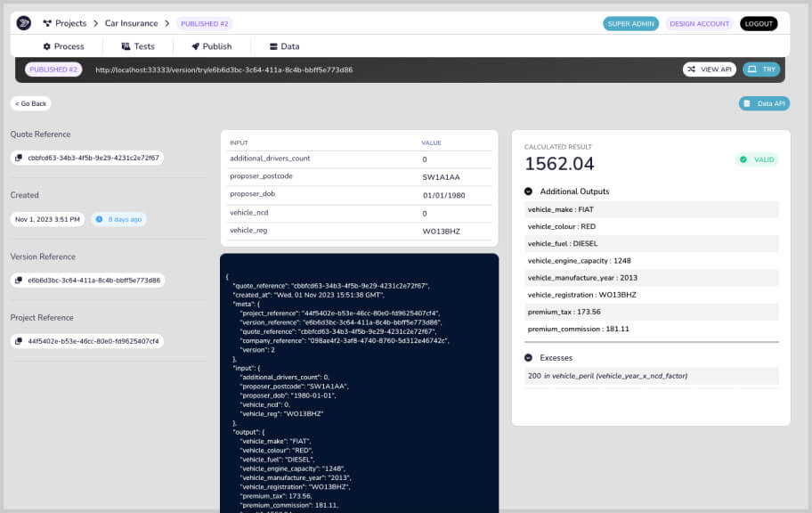Screen dimensions: 812x513
Task: Switch to the Publish tab
Action: click(212, 46)
